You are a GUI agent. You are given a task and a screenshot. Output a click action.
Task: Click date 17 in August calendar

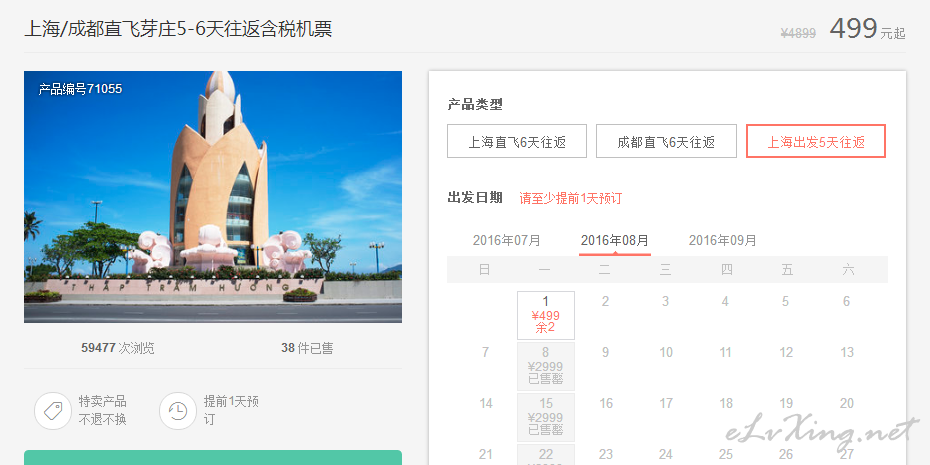pyautogui.click(x=666, y=403)
